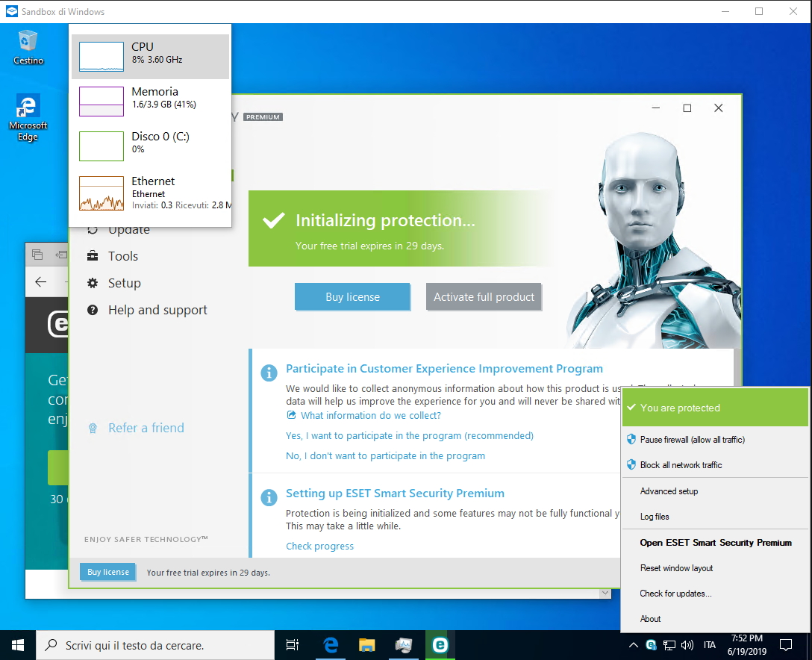Click the Help question mark icon

[93, 310]
